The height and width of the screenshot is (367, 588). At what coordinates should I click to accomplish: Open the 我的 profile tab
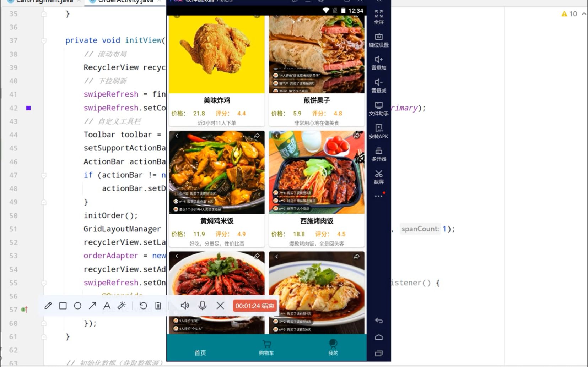(x=333, y=348)
